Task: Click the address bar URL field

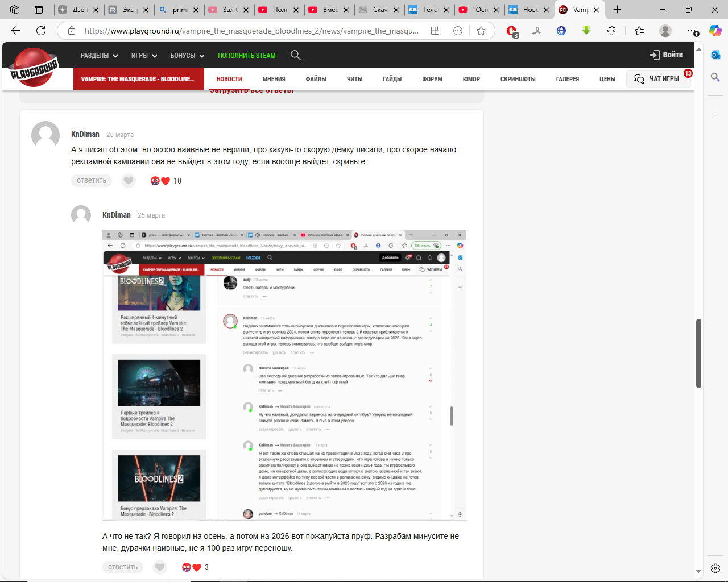Action: click(251, 31)
